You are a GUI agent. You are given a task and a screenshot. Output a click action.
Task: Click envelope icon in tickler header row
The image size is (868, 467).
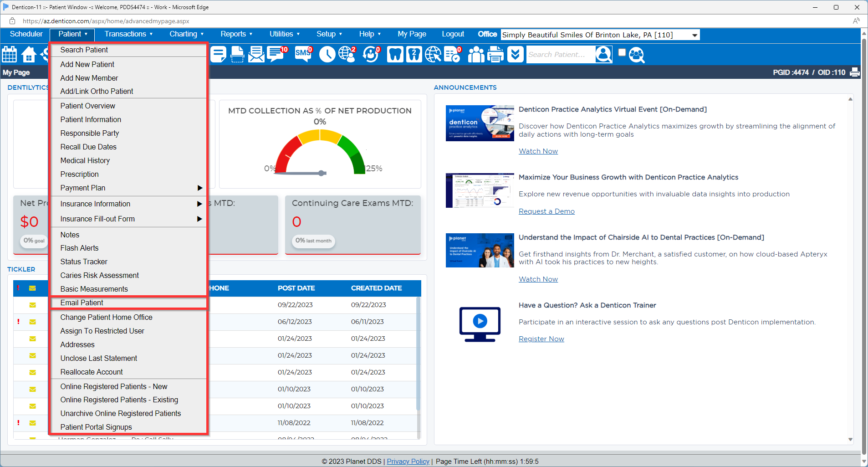coord(32,288)
